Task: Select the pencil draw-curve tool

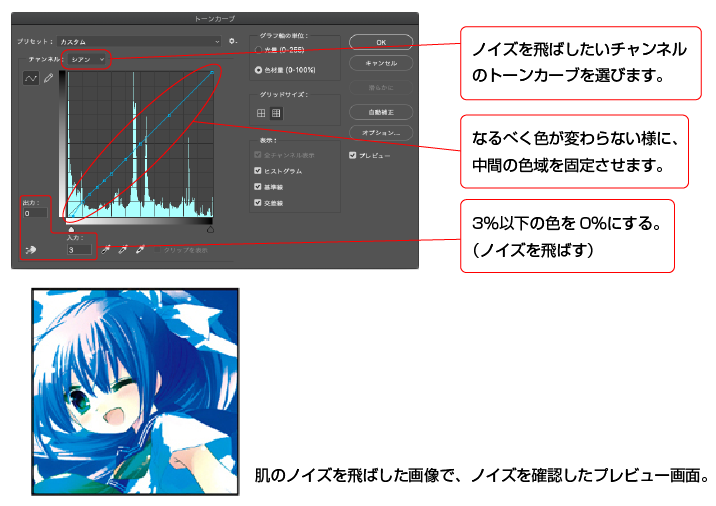Action: click(48, 78)
